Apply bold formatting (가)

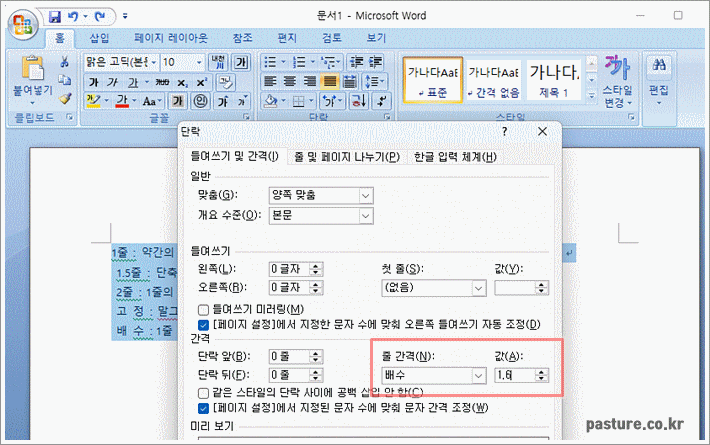pyautogui.click(x=93, y=82)
